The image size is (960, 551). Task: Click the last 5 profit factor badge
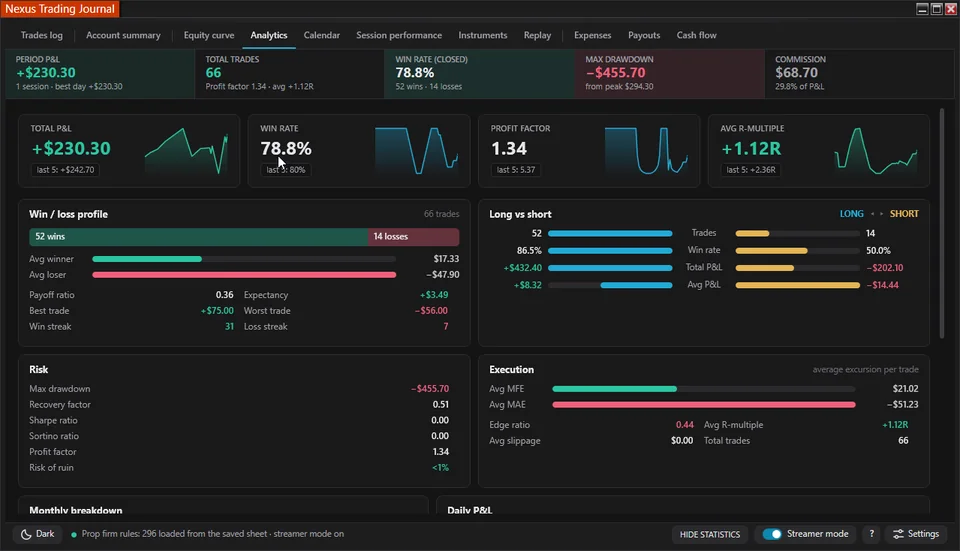pyautogui.click(x=516, y=170)
